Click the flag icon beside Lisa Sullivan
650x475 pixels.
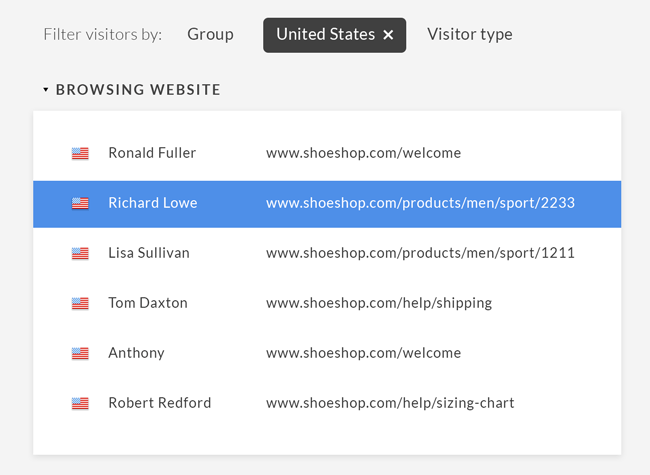coord(80,253)
